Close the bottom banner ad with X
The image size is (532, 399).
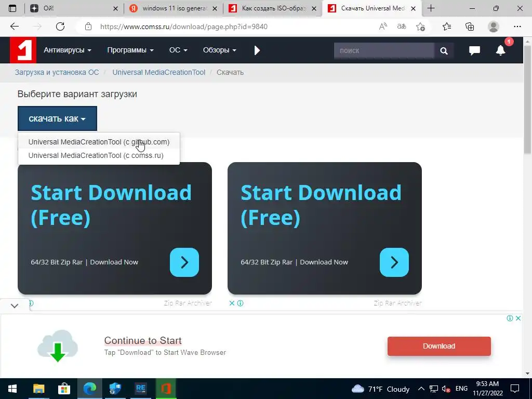518,318
